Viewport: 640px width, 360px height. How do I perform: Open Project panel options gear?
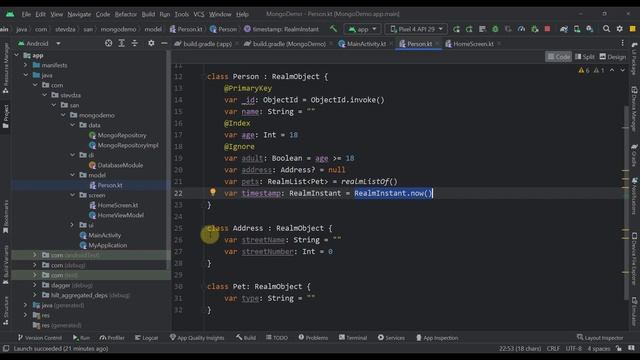151,43
